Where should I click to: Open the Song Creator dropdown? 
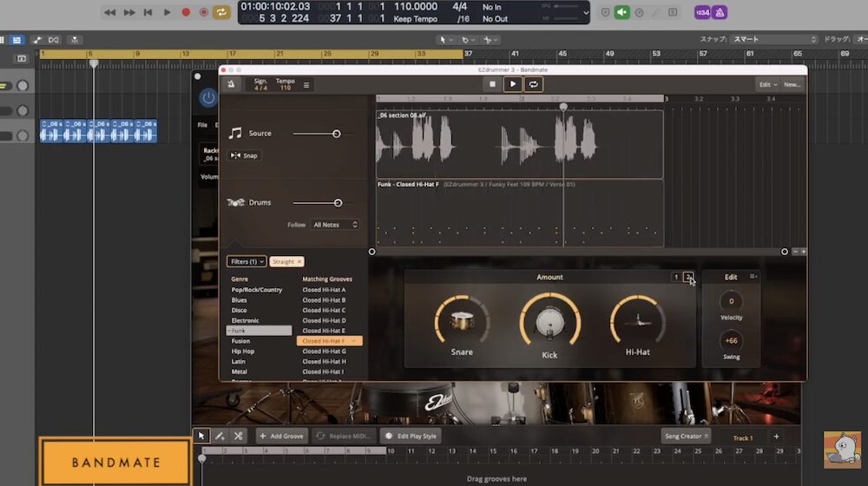686,437
